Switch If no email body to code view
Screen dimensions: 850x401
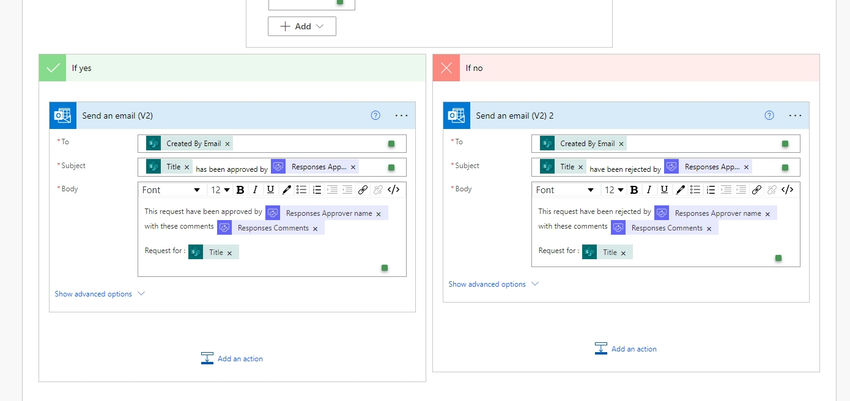click(x=787, y=190)
